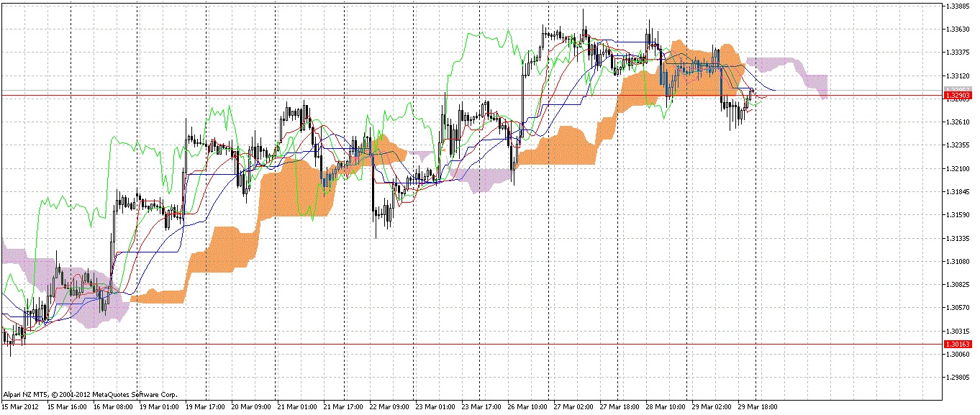This screenshot has width=980, height=415.
Task: Click the 20 Mar 09:00 time label
Action: (253, 406)
